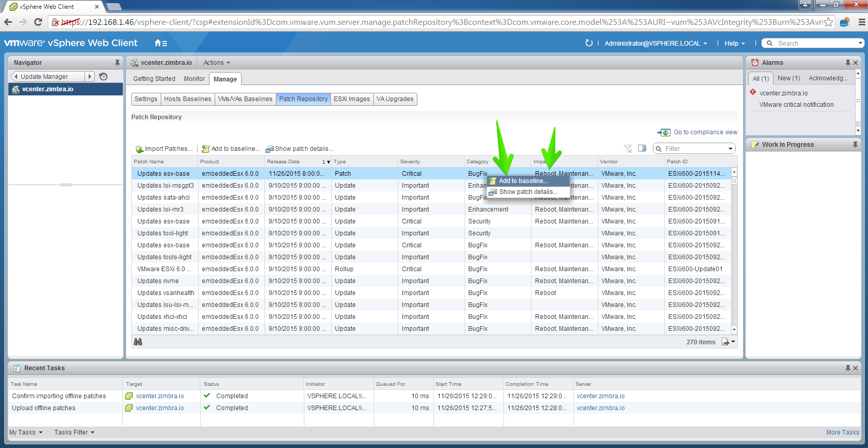Image resolution: width=868 pixels, height=448 pixels.
Task: Close the Alarms panel
Action: coord(856,63)
